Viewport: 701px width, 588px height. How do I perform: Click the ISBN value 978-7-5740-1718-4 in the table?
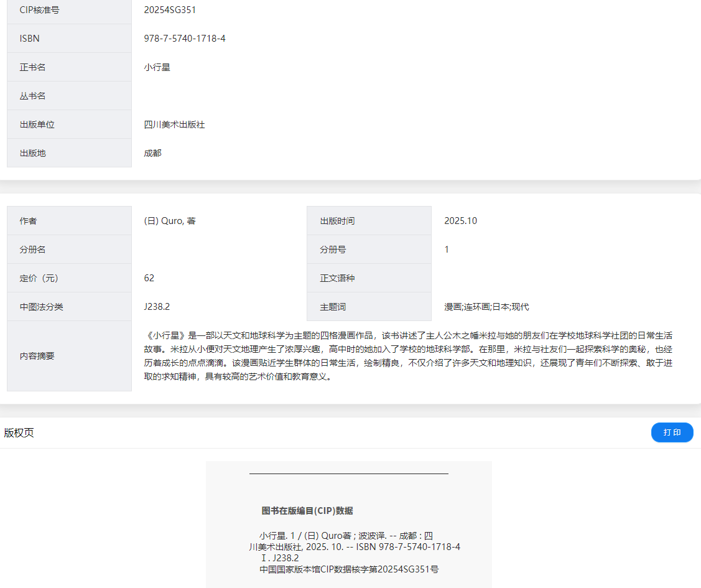click(x=185, y=39)
